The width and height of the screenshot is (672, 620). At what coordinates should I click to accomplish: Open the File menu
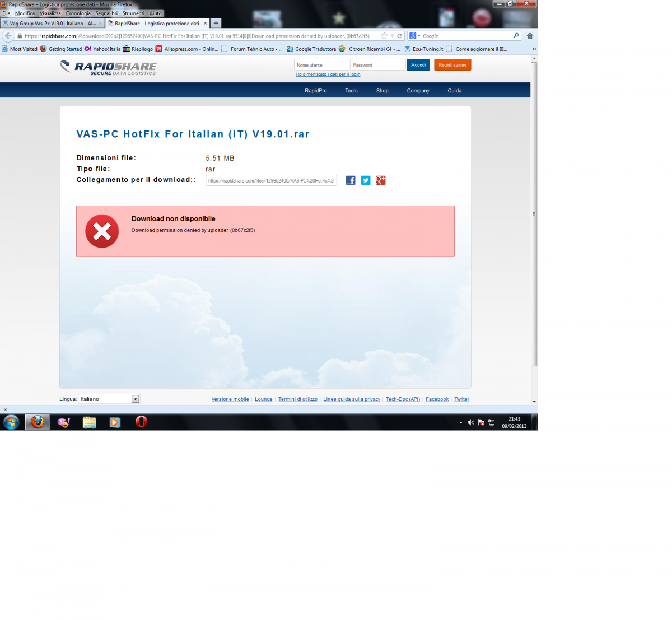click(x=6, y=13)
